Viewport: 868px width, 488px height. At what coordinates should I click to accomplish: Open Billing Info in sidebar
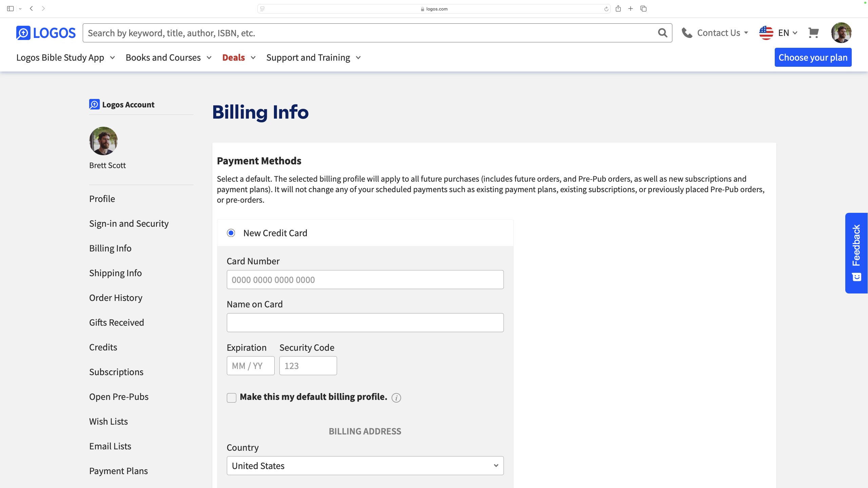pos(110,248)
